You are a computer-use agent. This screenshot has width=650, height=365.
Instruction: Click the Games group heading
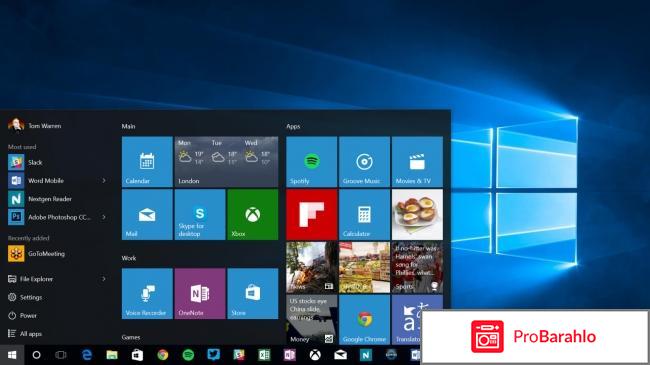[131, 337]
